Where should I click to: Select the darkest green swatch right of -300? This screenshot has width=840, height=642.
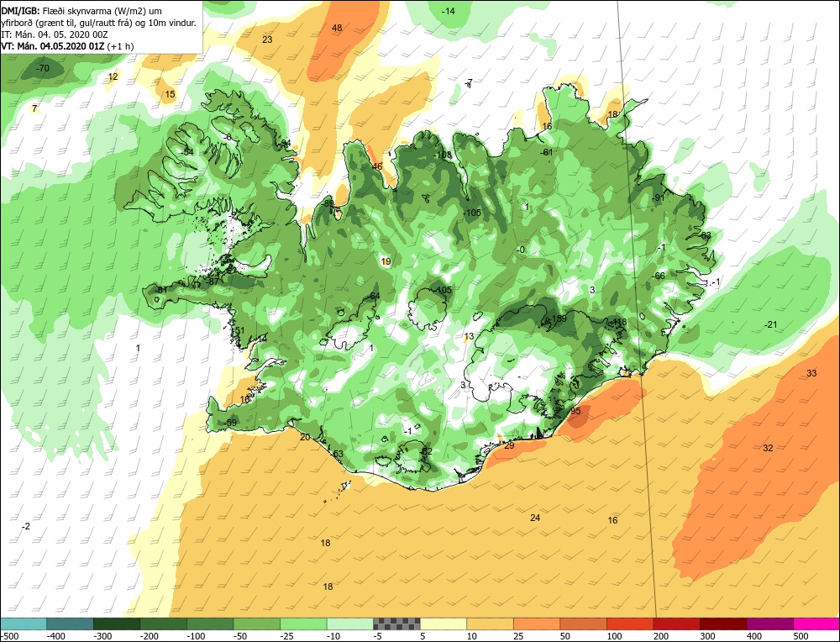(116, 624)
